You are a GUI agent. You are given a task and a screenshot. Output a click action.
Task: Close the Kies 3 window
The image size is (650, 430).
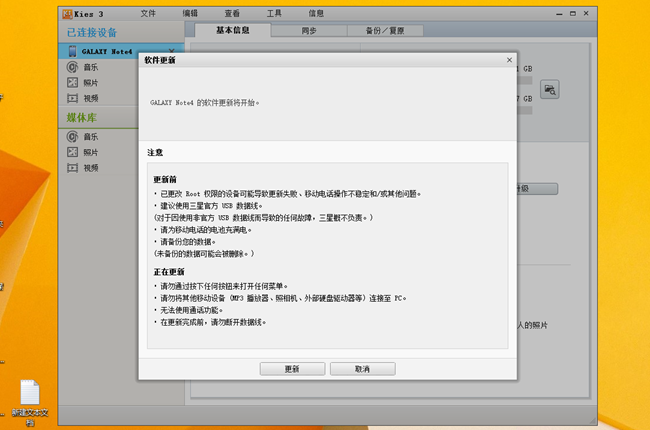586,14
